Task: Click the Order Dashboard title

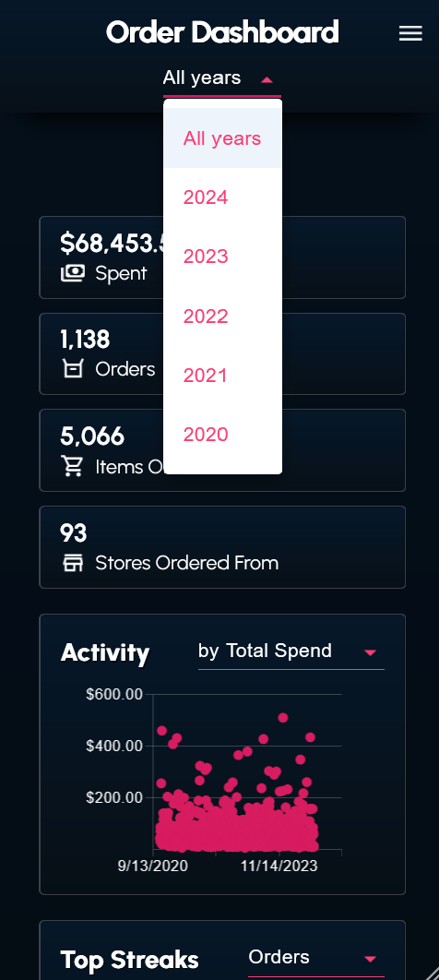Action: click(222, 32)
